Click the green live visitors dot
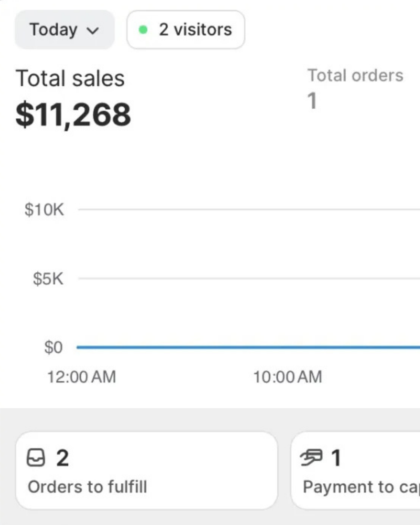420x525 pixels. tap(143, 30)
